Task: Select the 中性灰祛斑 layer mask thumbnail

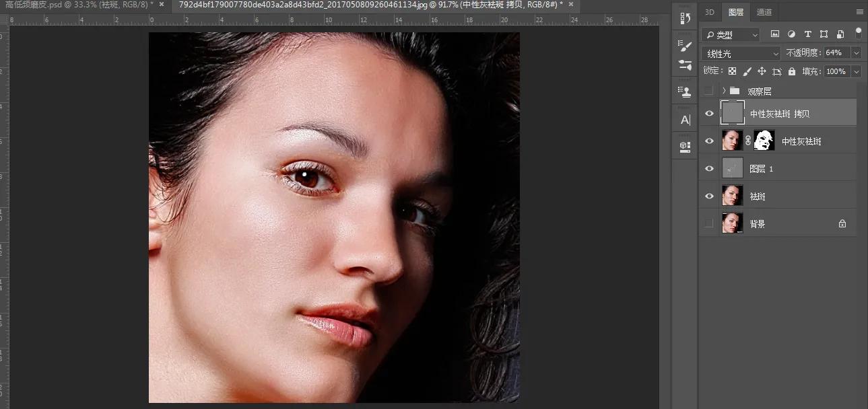Action: tap(764, 141)
